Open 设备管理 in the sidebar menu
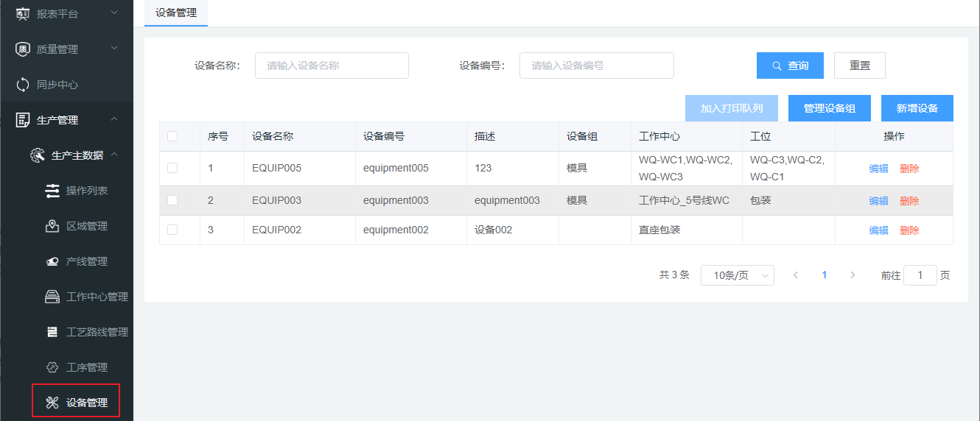Image resolution: width=980 pixels, height=421 pixels. point(86,403)
